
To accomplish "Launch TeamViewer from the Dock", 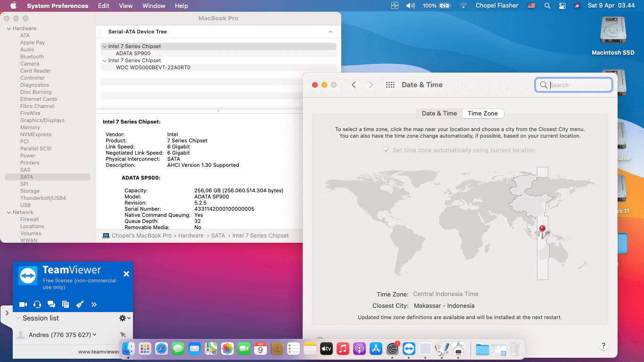I will click(409, 349).
